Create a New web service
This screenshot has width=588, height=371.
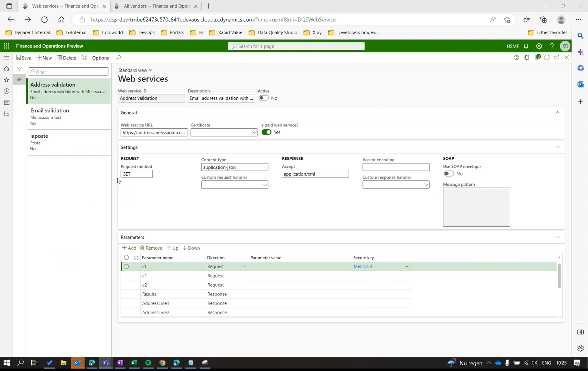pos(44,58)
